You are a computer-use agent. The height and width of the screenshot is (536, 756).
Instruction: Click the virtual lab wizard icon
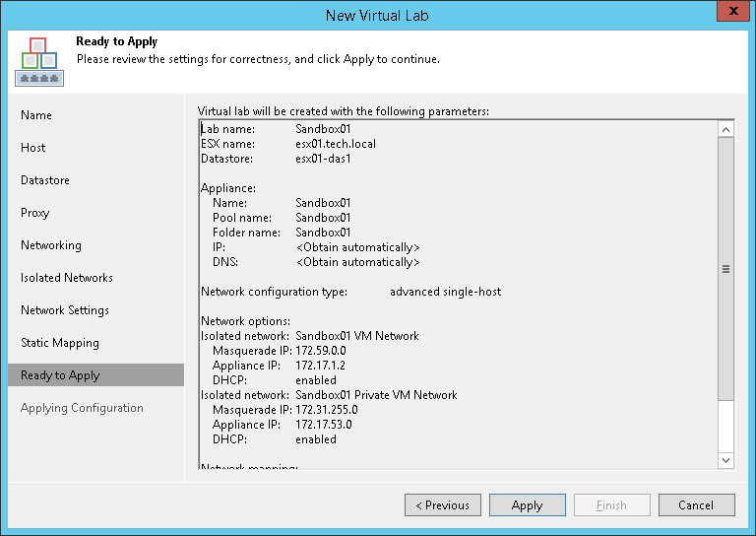click(x=38, y=61)
